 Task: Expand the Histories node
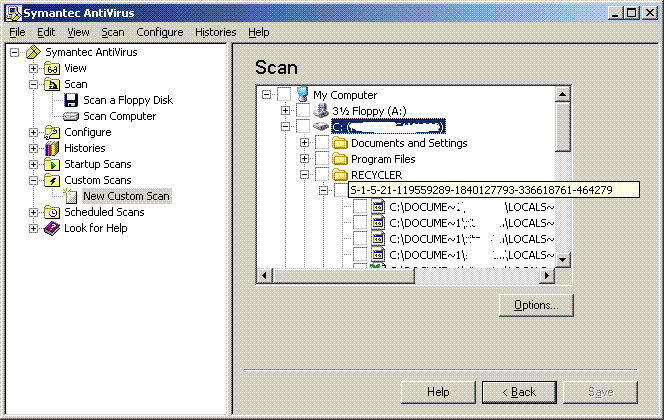coord(33,149)
